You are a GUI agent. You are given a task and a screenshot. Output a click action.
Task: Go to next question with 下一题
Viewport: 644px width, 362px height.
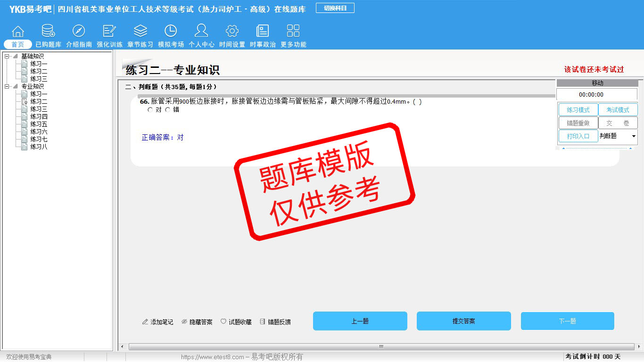568,321
